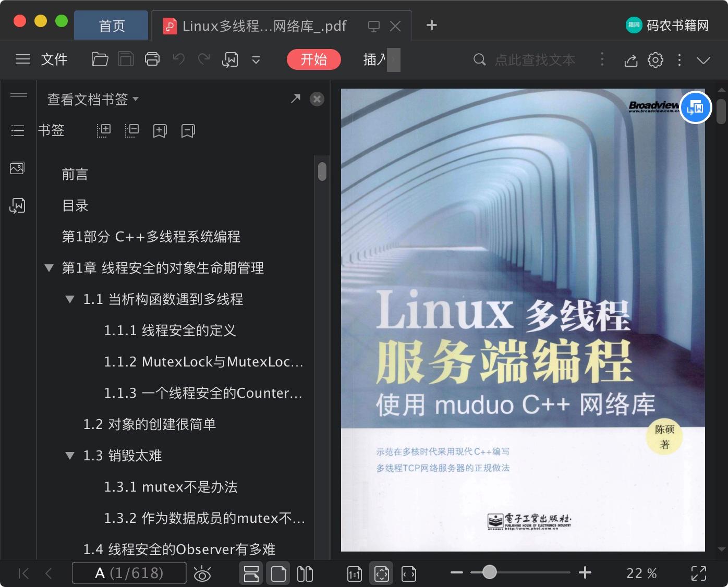This screenshot has height=587, width=728.
Task: Close the bookmark side panel
Action: [317, 99]
